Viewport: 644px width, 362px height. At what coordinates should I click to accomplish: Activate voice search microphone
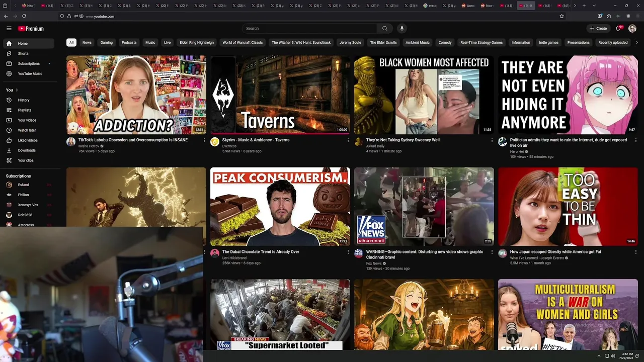(401, 29)
